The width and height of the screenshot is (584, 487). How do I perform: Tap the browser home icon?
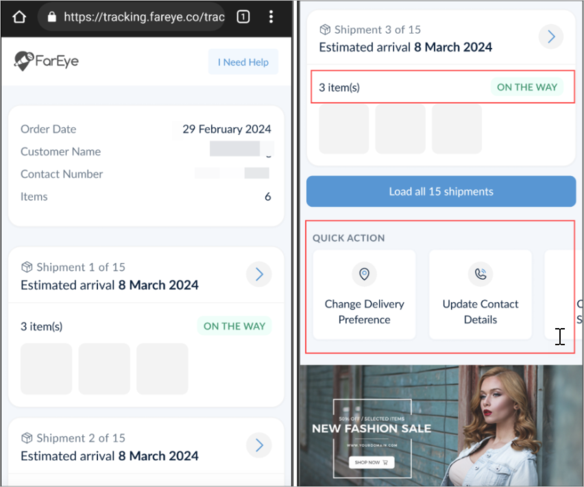tap(19, 17)
